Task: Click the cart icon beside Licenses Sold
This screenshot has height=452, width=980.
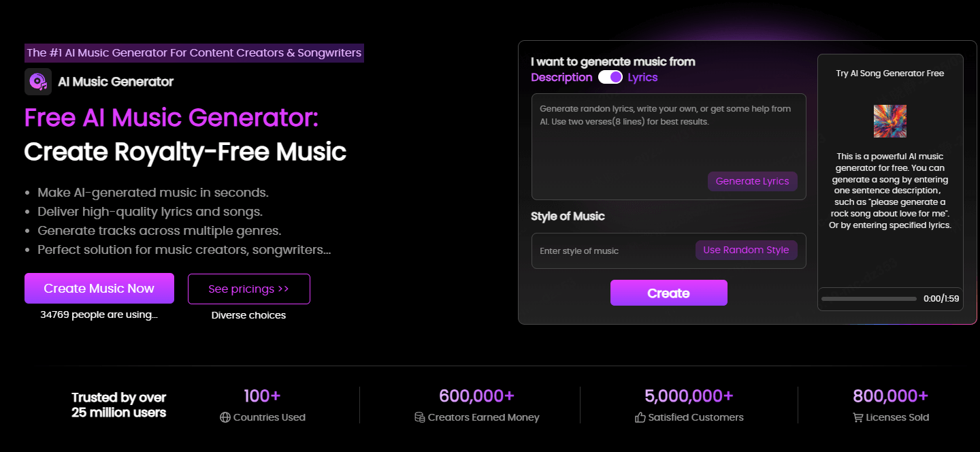Action: 858,417
